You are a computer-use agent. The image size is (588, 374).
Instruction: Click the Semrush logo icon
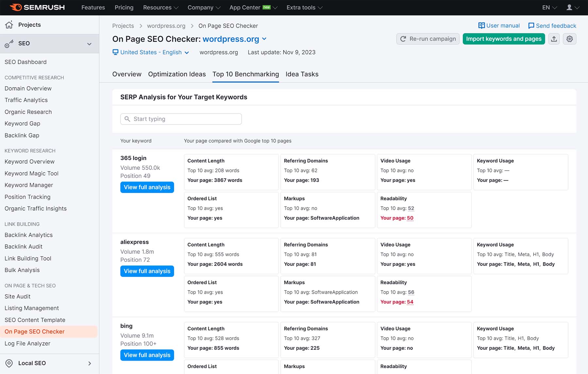click(16, 7)
